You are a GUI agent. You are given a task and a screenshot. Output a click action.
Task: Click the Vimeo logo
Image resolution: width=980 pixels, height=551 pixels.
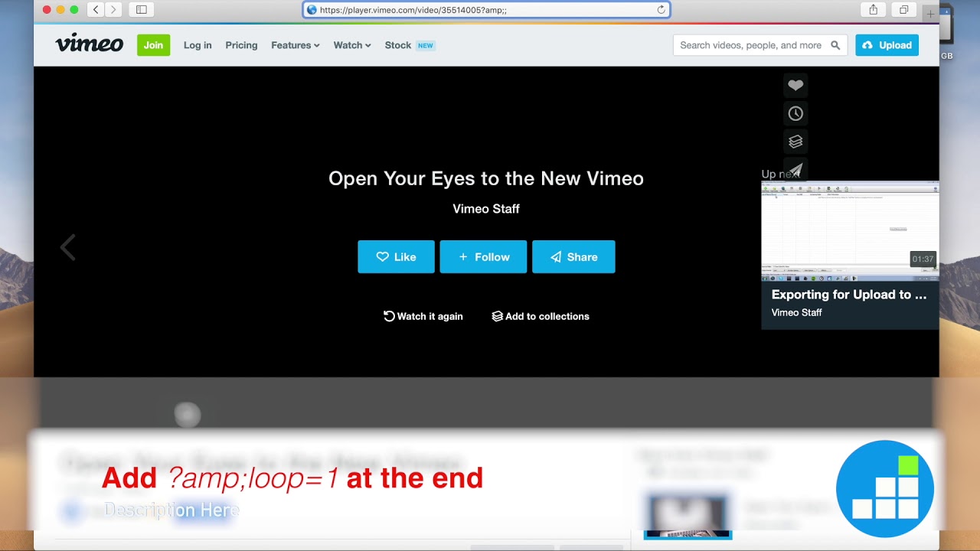click(x=89, y=44)
